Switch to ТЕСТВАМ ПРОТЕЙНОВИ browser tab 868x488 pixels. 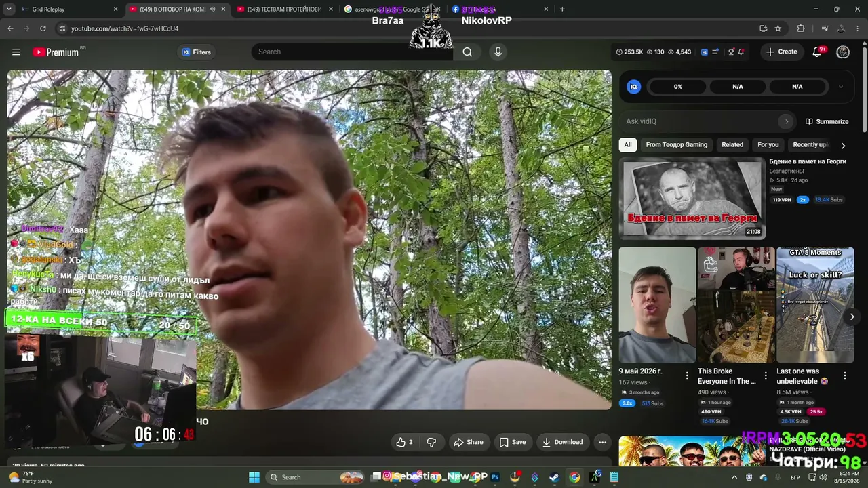pos(284,9)
